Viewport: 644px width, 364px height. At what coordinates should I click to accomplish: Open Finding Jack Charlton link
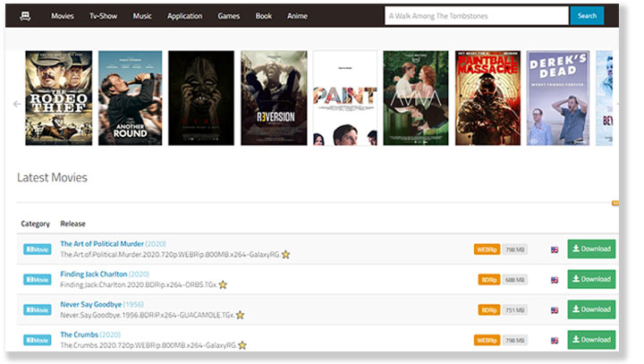pos(94,274)
